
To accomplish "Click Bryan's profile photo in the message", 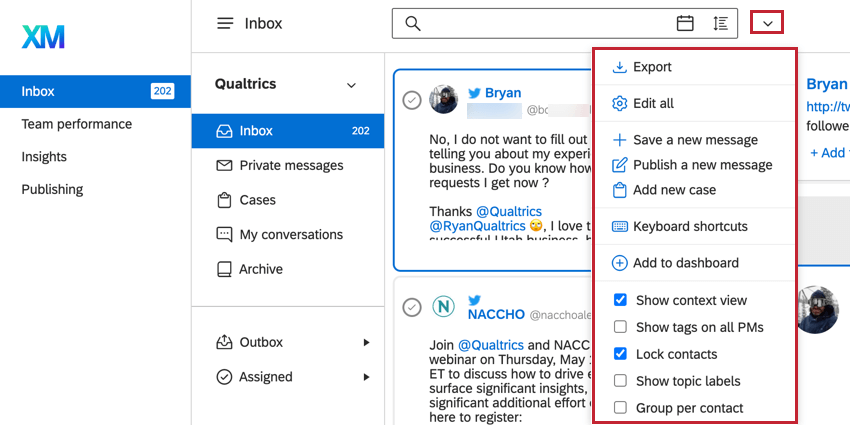I will tap(443, 99).
